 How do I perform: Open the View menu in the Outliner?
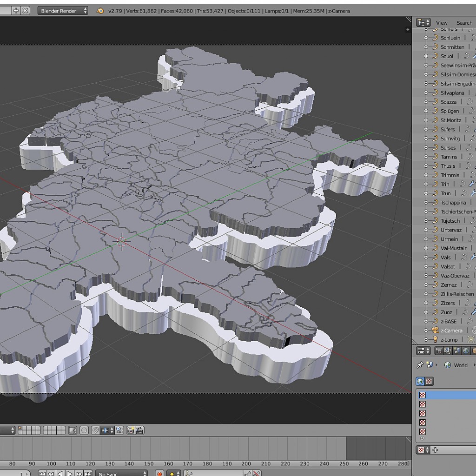pyautogui.click(x=441, y=22)
